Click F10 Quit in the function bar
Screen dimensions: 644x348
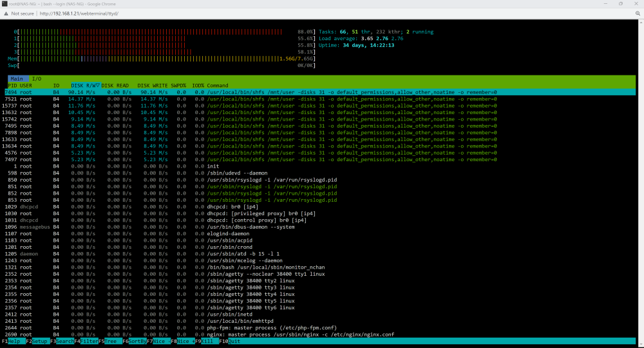[230, 341]
